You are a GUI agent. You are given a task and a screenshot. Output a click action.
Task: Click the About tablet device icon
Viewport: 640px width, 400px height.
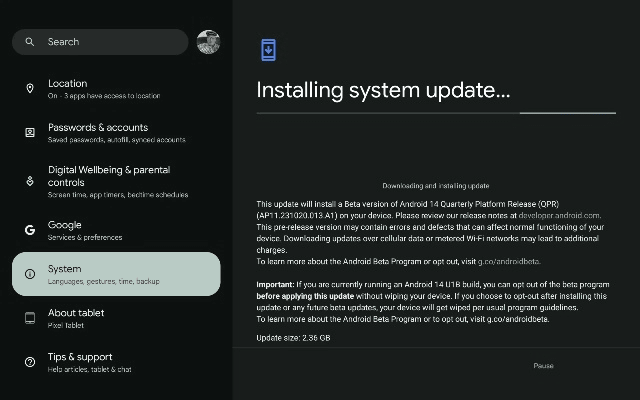pyautogui.click(x=30, y=318)
